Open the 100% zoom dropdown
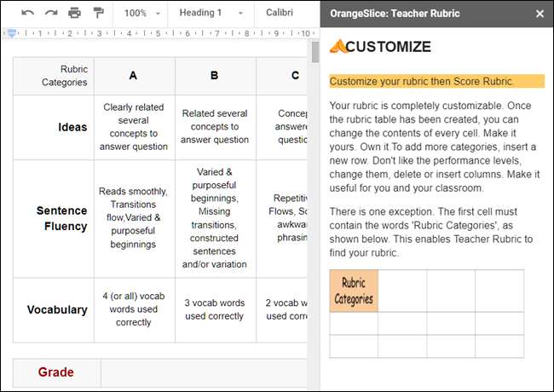554x392 pixels. click(141, 13)
